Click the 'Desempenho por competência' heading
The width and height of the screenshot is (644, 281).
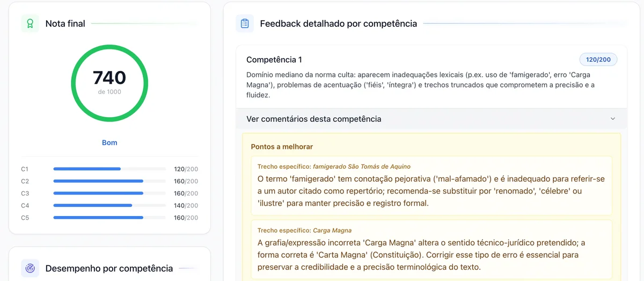[109, 268]
